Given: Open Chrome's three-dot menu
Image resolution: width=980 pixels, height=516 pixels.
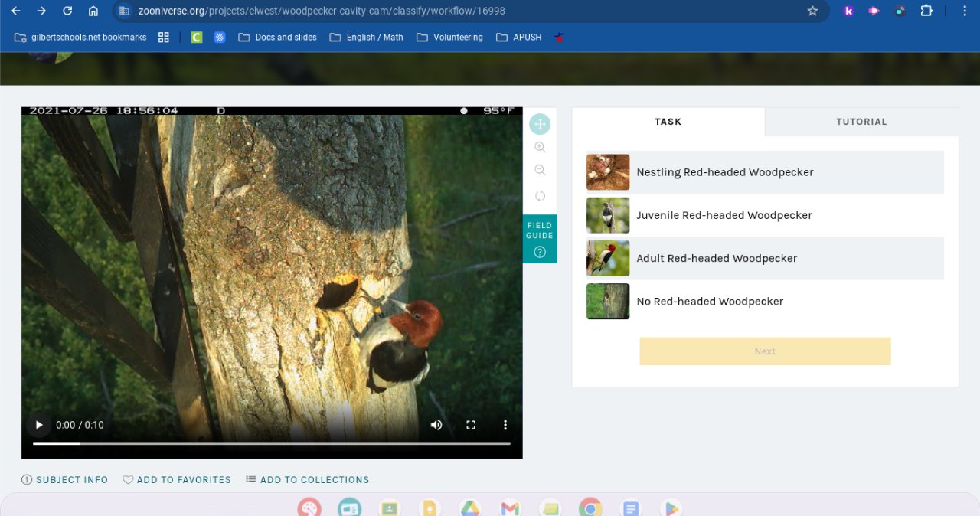Looking at the screenshot, I should tap(964, 11).
